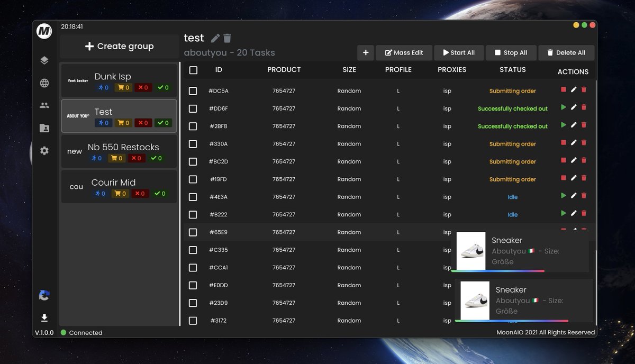Open the accounts people sidebar icon
The height and width of the screenshot is (364, 635).
(44, 105)
